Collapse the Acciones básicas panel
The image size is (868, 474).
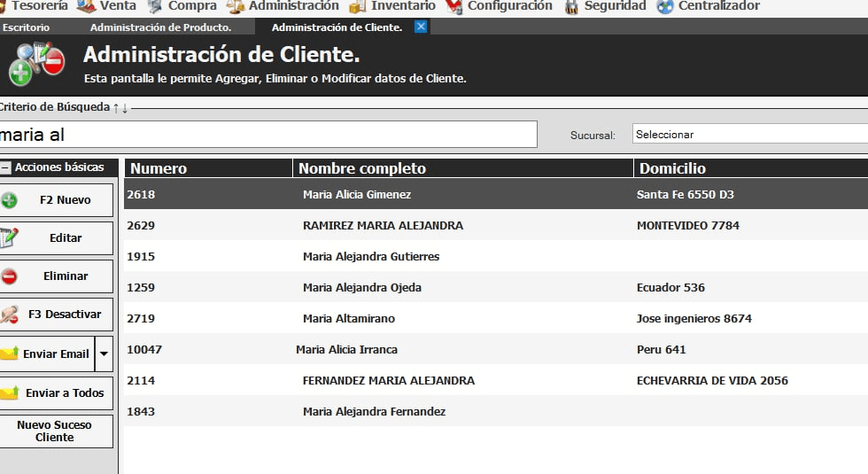tap(5, 167)
